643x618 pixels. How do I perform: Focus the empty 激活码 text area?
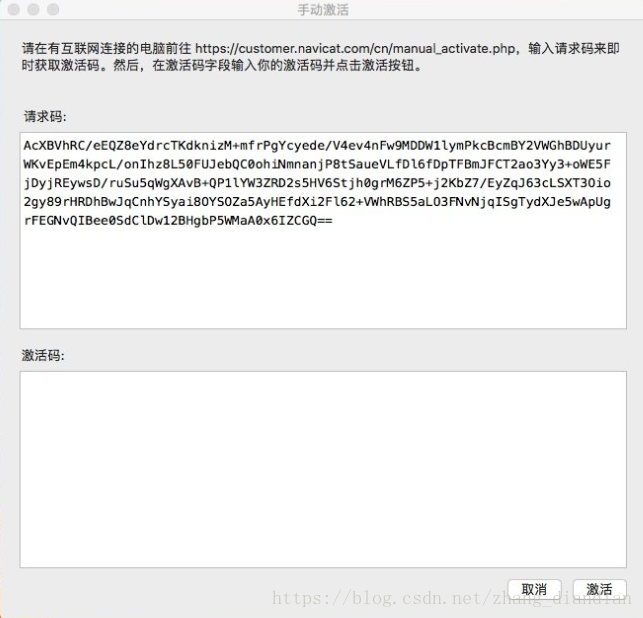(323, 470)
